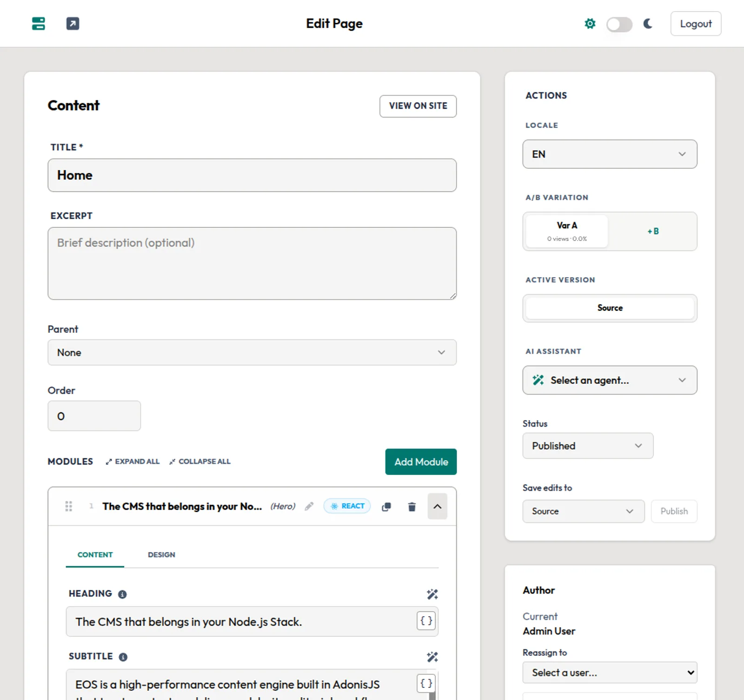
Task: Click the pencil icon to rename Hero module
Action: 309,506
